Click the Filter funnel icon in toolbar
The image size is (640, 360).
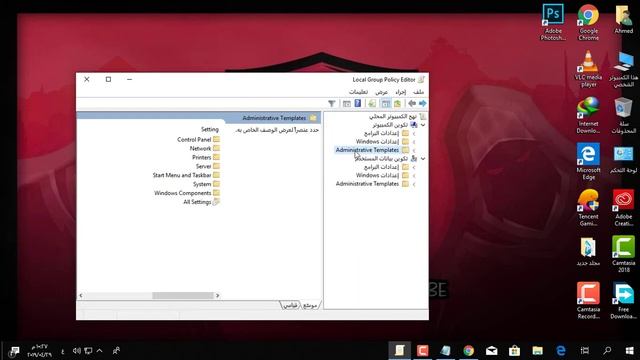[x=332, y=104]
